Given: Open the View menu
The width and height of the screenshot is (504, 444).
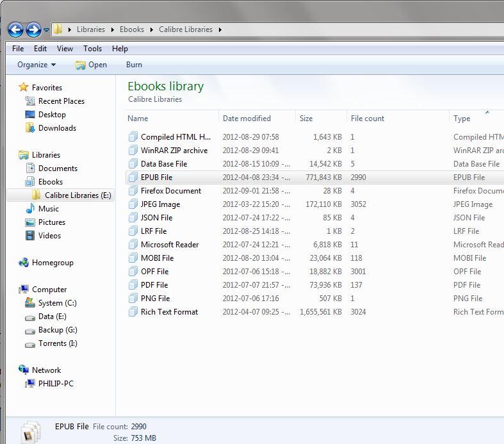Looking at the screenshot, I should [x=65, y=49].
